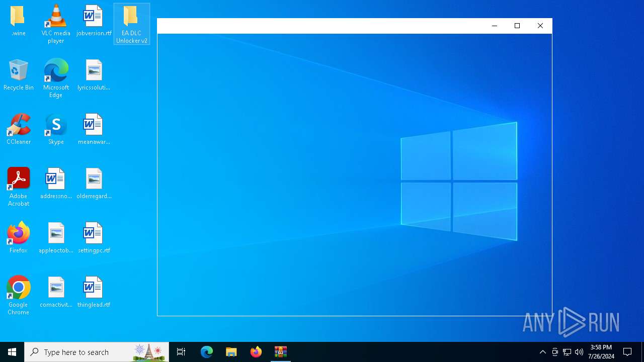Select Microsoft Edge desktop shortcut
This screenshot has width=644, height=362.
tap(56, 78)
